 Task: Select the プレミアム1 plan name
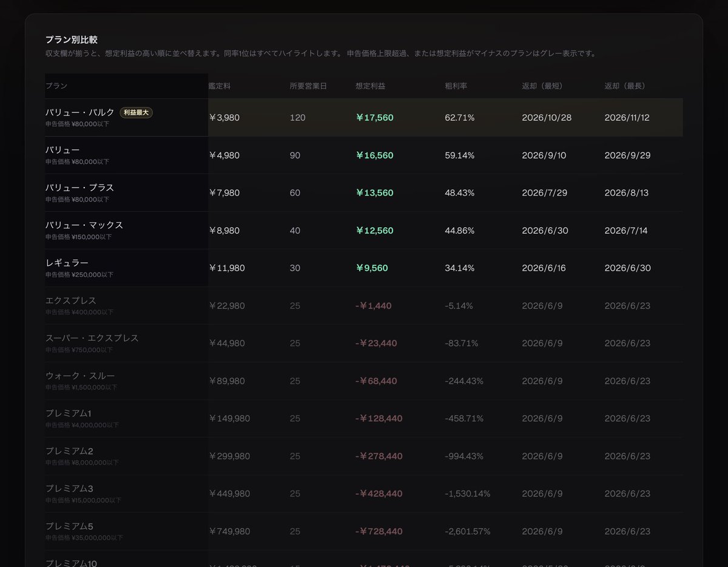coord(69,413)
